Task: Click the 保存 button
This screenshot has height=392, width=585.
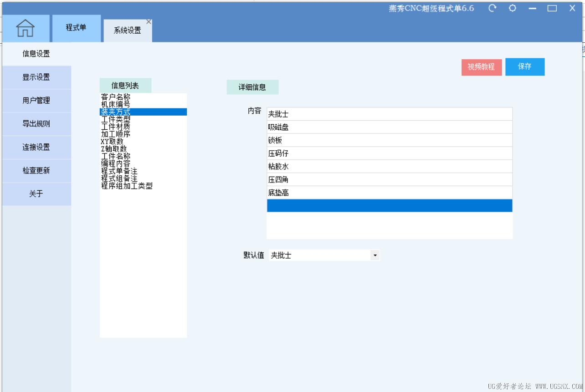Action: coord(525,66)
